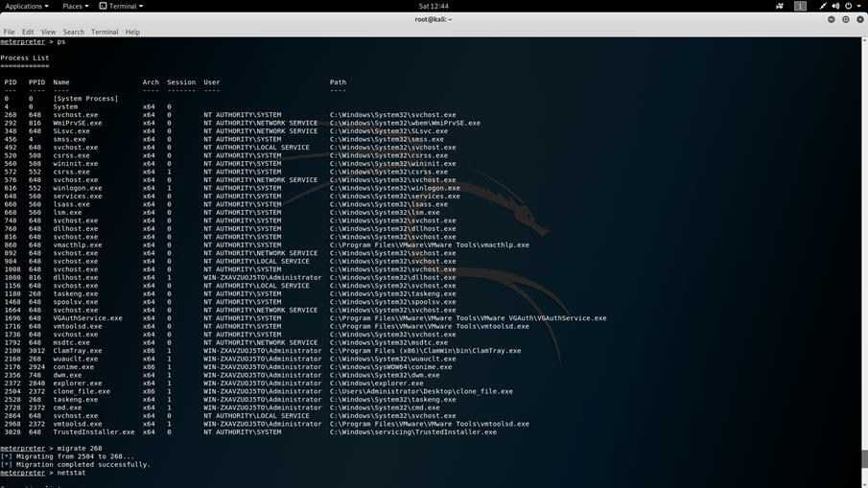Screen dimensions: 868x488
Task: Open the View menu
Action: pyautogui.click(x=48, y=32)
